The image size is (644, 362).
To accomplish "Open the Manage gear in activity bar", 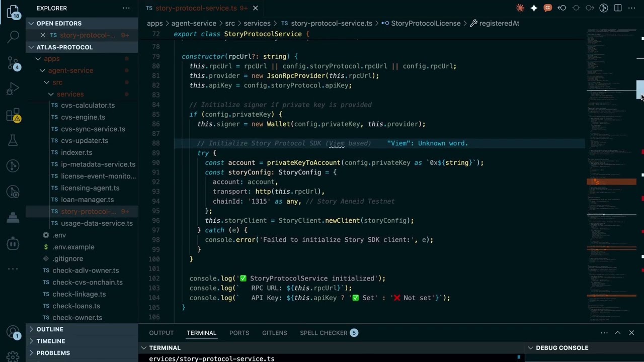I will pyautogui.click(x=13, y=356).
